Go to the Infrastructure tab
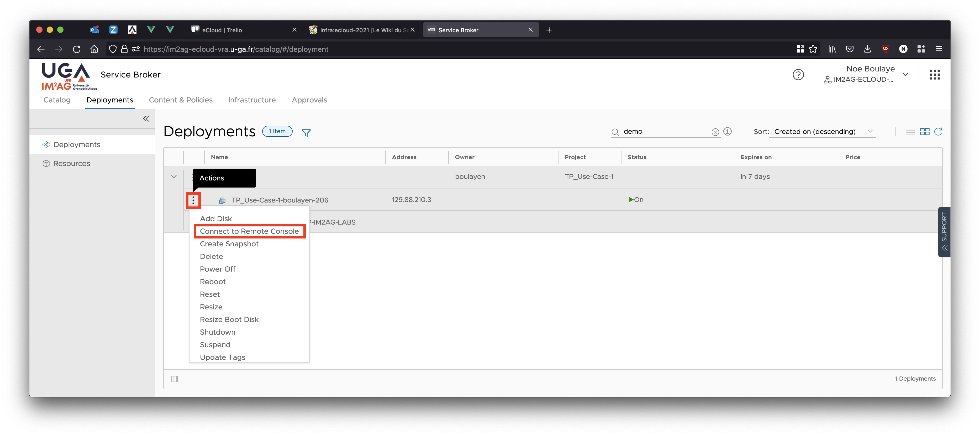Viewport: 980px width, 436px height. [x=252, y=100]
